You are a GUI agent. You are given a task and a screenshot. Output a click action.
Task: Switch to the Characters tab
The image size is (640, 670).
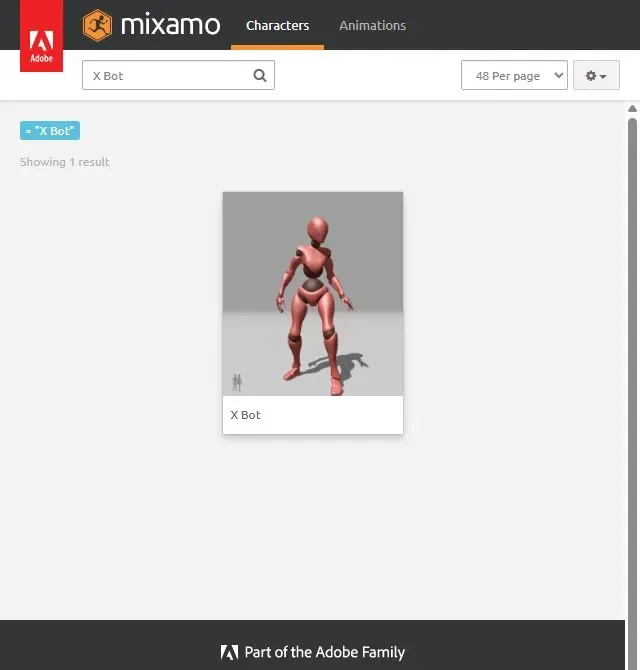pos(277,26)
